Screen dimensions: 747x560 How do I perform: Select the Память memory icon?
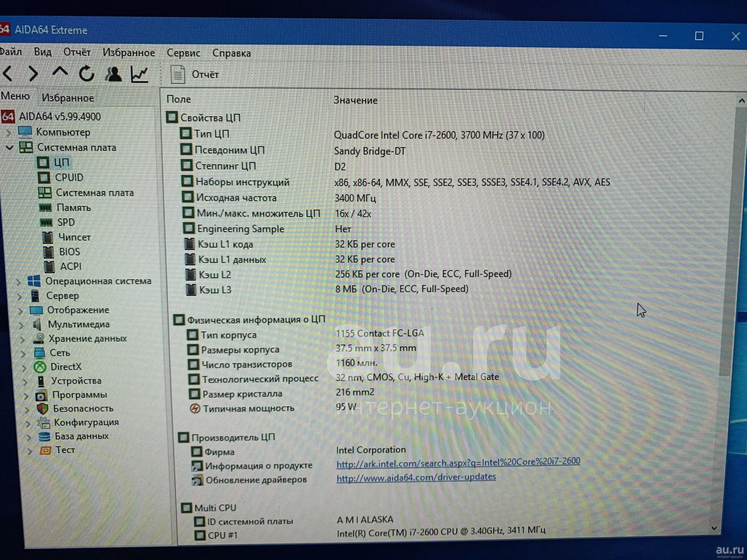click(46, 208)
